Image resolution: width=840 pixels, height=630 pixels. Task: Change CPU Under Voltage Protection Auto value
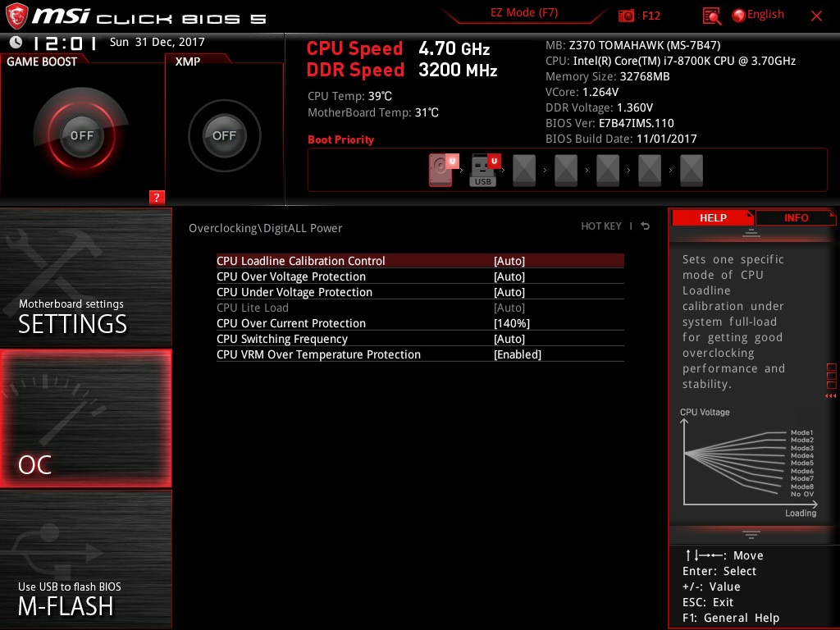pos(509,292)
